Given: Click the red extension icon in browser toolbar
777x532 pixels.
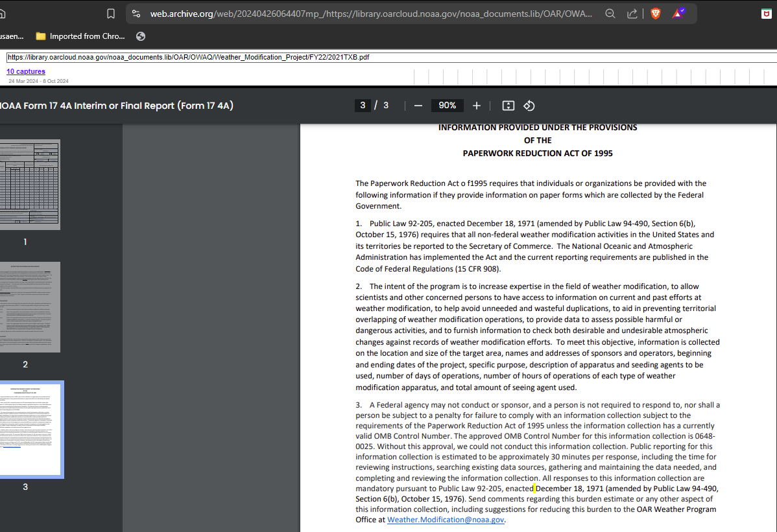Looking at the screenshot, I should point(767,14).
